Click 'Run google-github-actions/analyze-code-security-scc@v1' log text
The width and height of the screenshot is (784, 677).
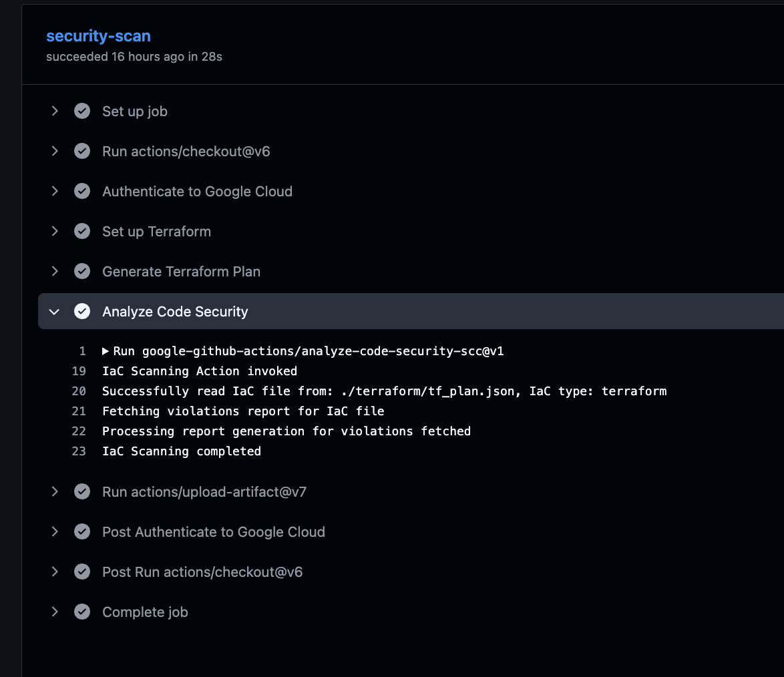click(x=309, y=351)
